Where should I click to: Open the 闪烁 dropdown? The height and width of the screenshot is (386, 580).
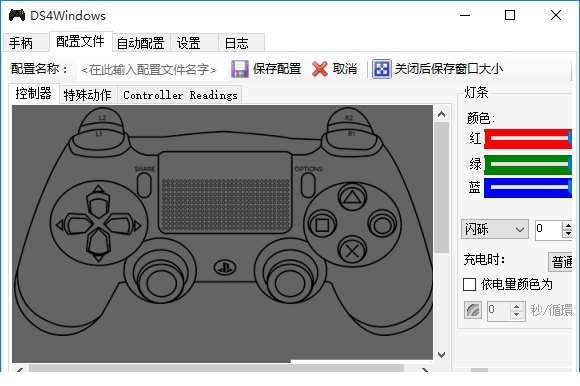pos(495,229)
